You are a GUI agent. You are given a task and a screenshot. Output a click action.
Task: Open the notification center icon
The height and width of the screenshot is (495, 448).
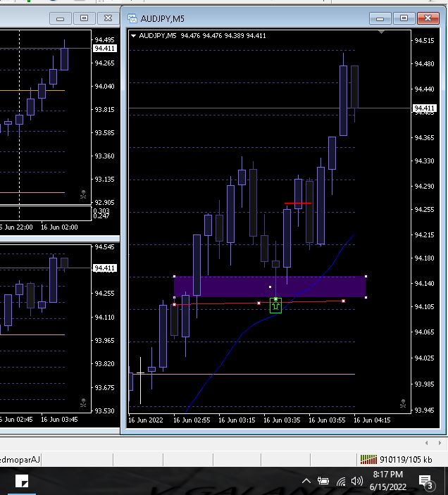coord(426,482)
